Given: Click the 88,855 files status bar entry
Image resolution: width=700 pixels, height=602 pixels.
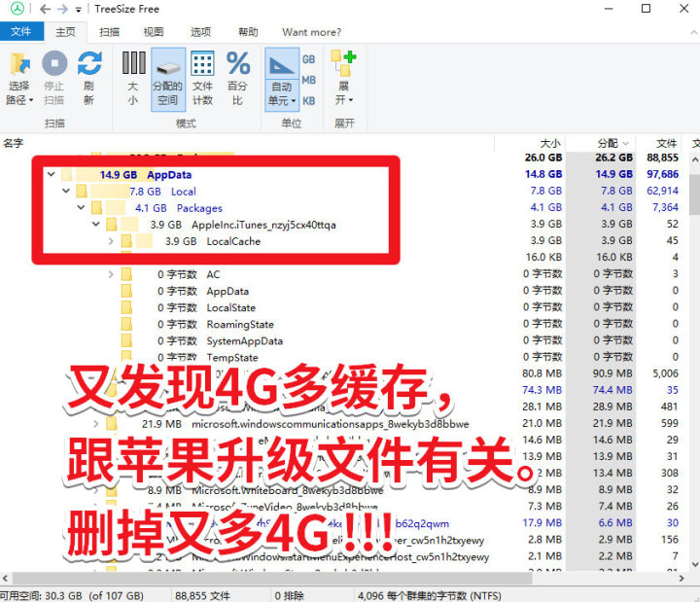Looking at the screenshot, I should [x=202, y=596].
